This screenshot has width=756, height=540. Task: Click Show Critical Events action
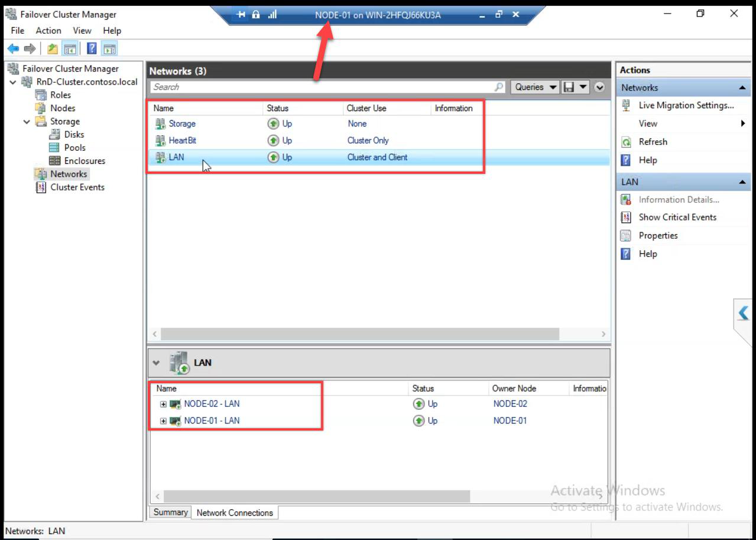(677, 217)
